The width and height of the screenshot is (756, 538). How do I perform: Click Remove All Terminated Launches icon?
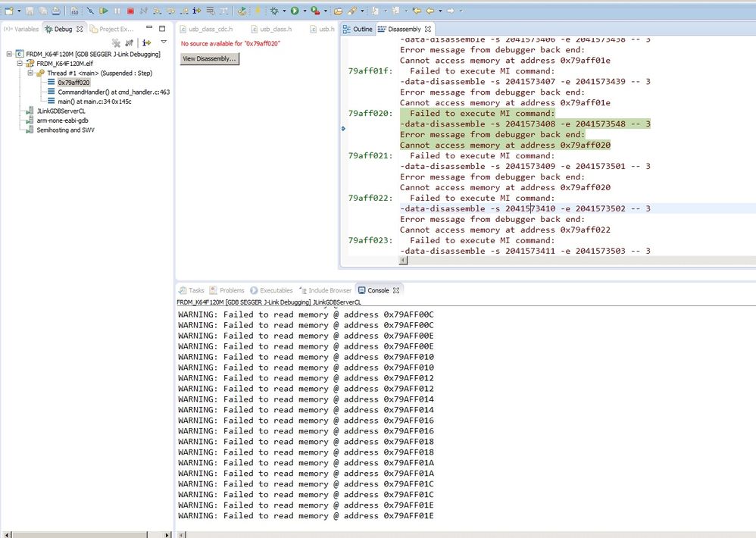pos(116,42)
